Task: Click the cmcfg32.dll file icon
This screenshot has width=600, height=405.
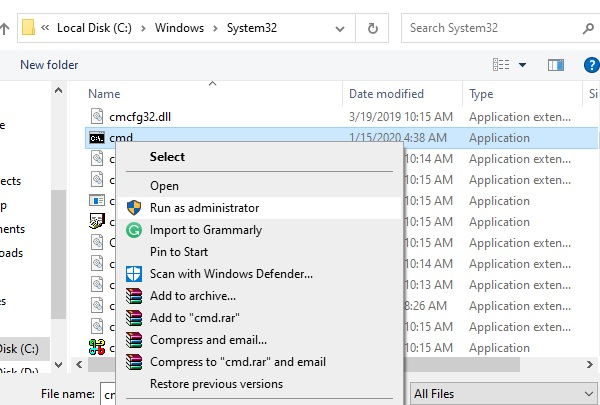Action: pos(97,117)
